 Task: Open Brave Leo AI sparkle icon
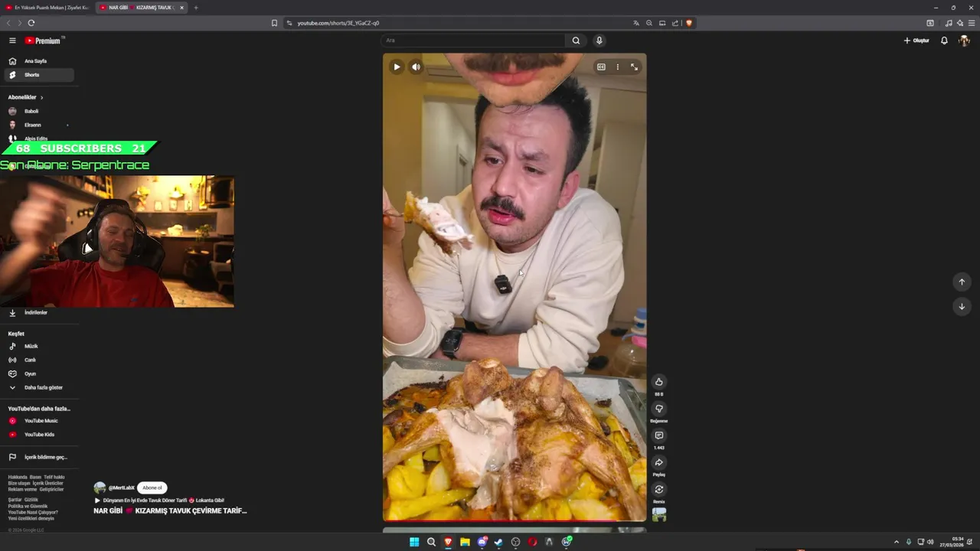(960, 23)
